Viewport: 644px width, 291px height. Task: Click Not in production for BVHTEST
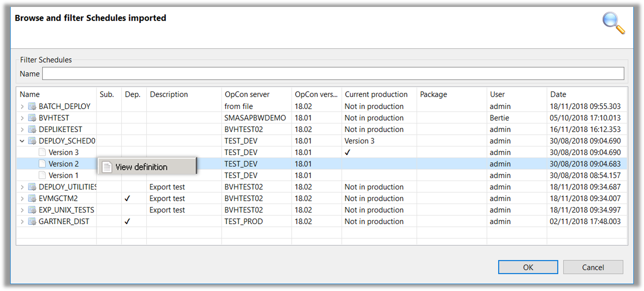374,118
